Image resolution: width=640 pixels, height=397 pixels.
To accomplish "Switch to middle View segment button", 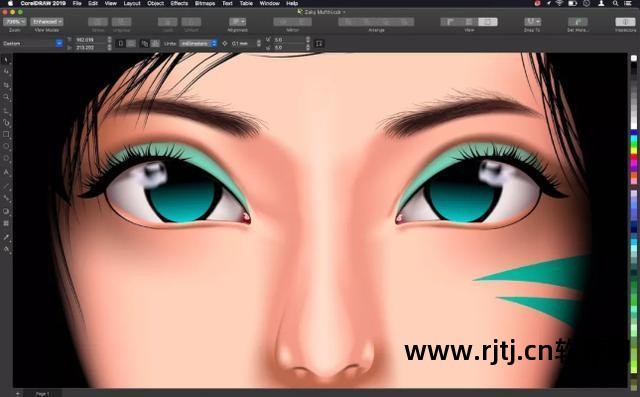I will 469,22.
